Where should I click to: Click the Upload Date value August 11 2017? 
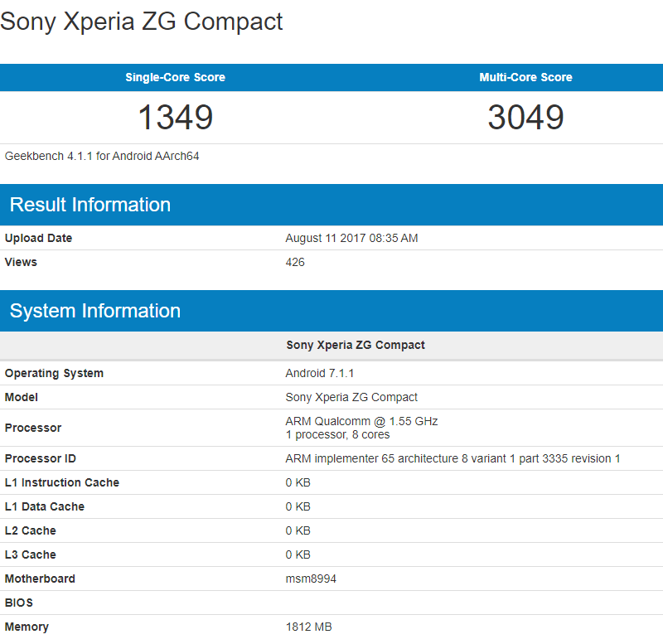(x=352, y=238)
